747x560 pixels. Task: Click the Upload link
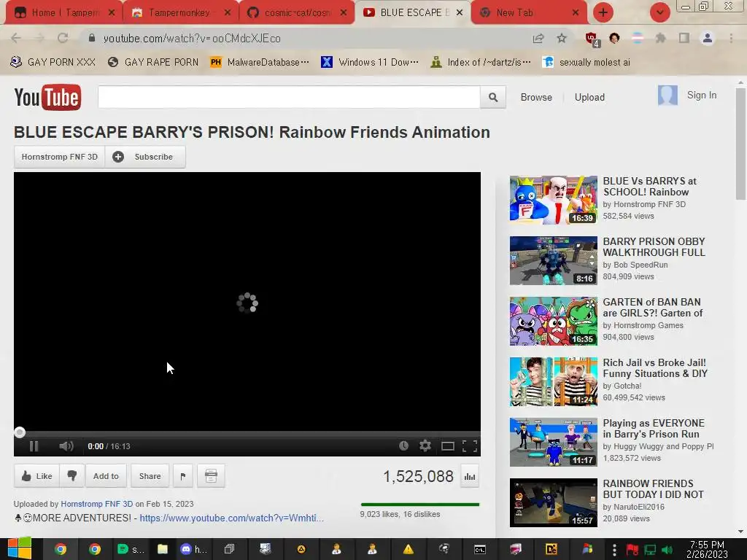[589, 97]
